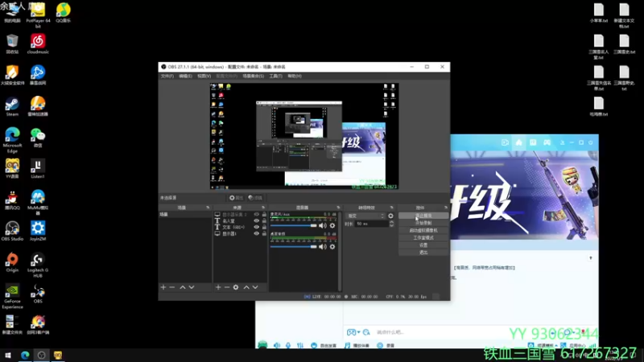This screenshot has height=362, width=644.
Task: Add a new scene with the plus icon
Action: click(163, 287)
